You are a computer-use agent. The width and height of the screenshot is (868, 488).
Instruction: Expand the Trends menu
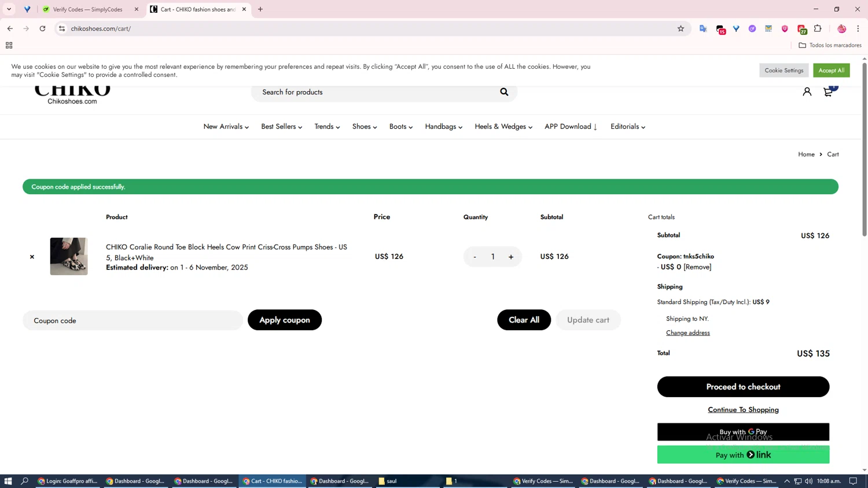click(x=327, y=127)
